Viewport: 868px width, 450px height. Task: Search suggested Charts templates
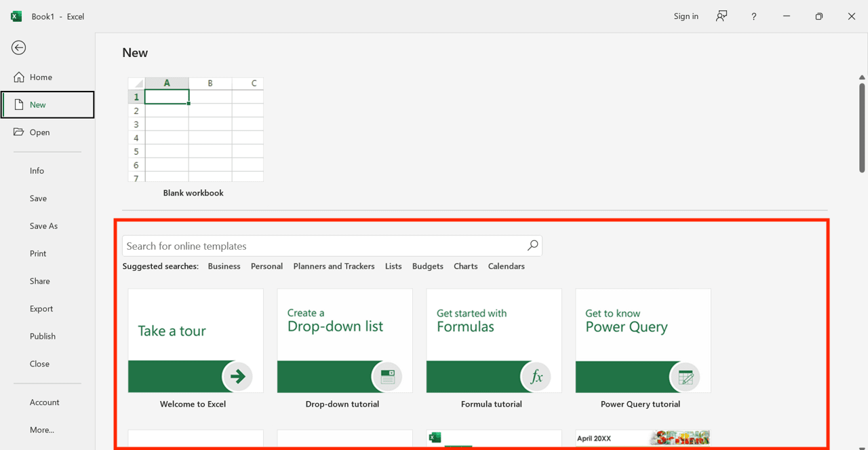coord(465,266)
